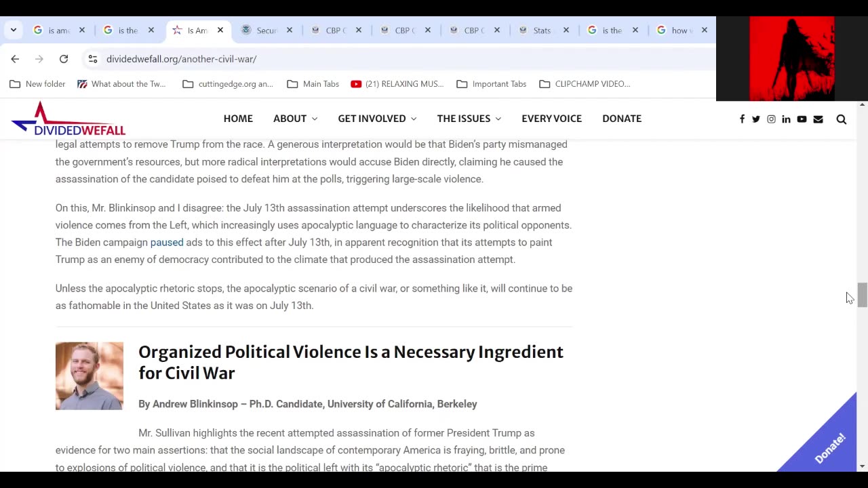868x488 pixels.
Task: Go back with the browser back arrow
Action: [15, 59]
